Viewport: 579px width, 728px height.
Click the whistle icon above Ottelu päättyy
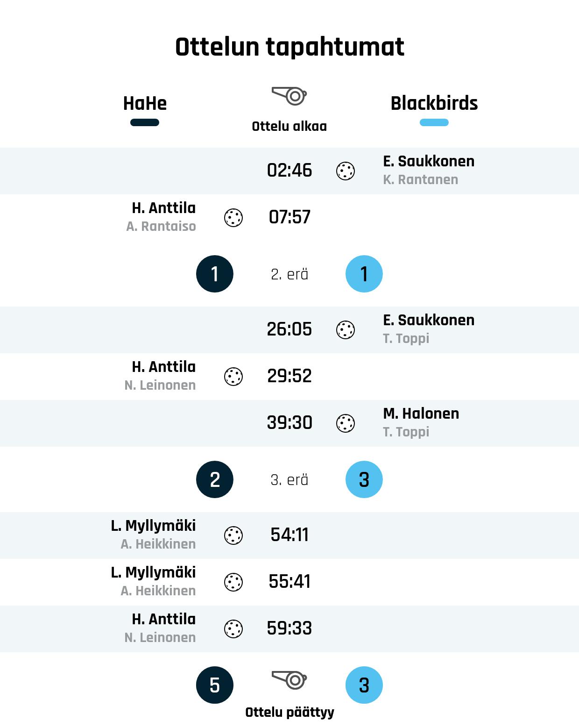point(289,680)
